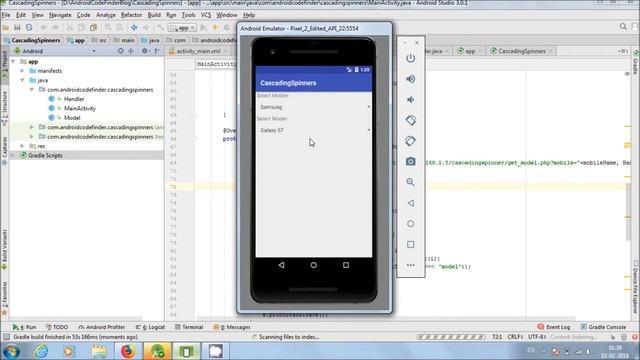640x360 pixels.
Task: Select Model class in project tree
Action: (x=72, y=118)
